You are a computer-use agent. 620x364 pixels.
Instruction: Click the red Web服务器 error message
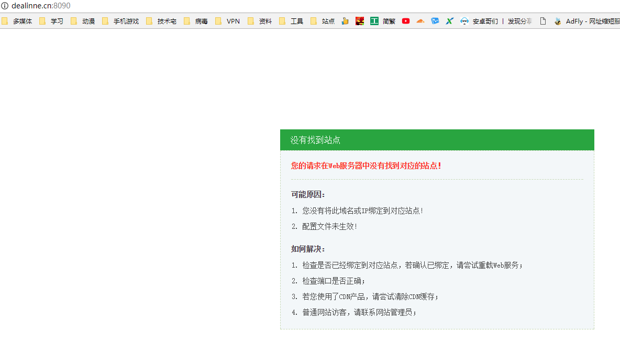366,166
